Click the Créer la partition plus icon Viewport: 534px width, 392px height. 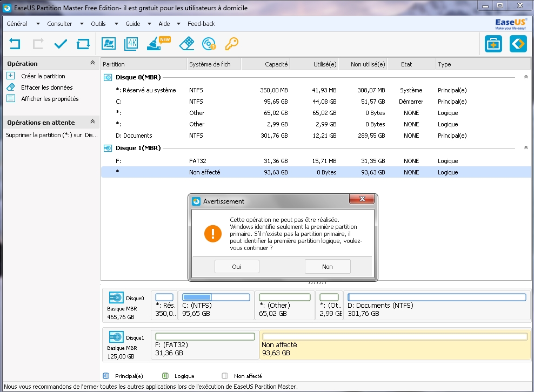[11, 76]
